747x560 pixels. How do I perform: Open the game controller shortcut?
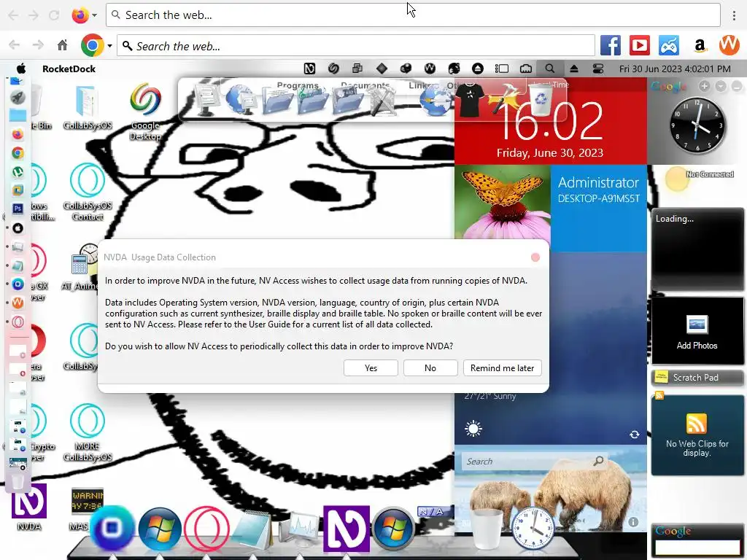pos(669,46)
